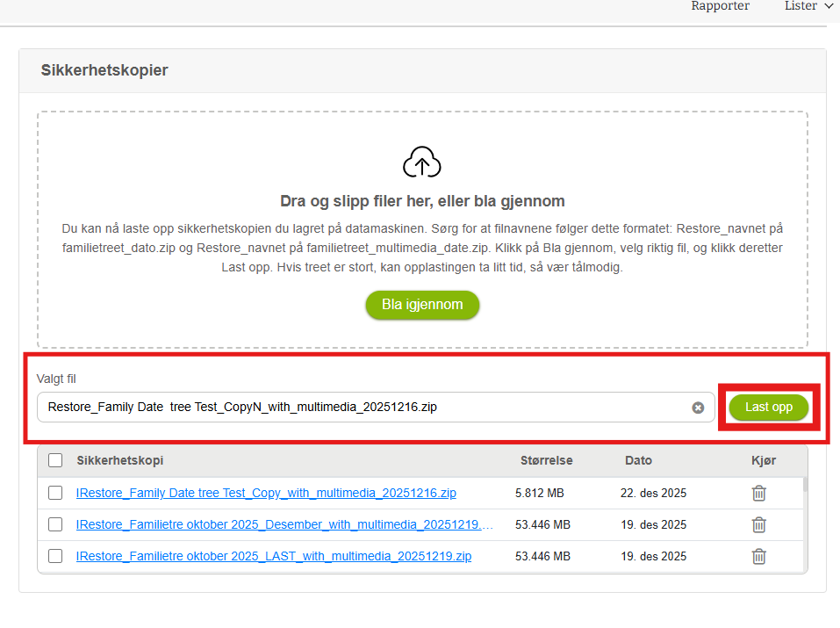Toggle the select-all checkbox in table header
The image size is (840, 628).
click(x=55, y=460)
